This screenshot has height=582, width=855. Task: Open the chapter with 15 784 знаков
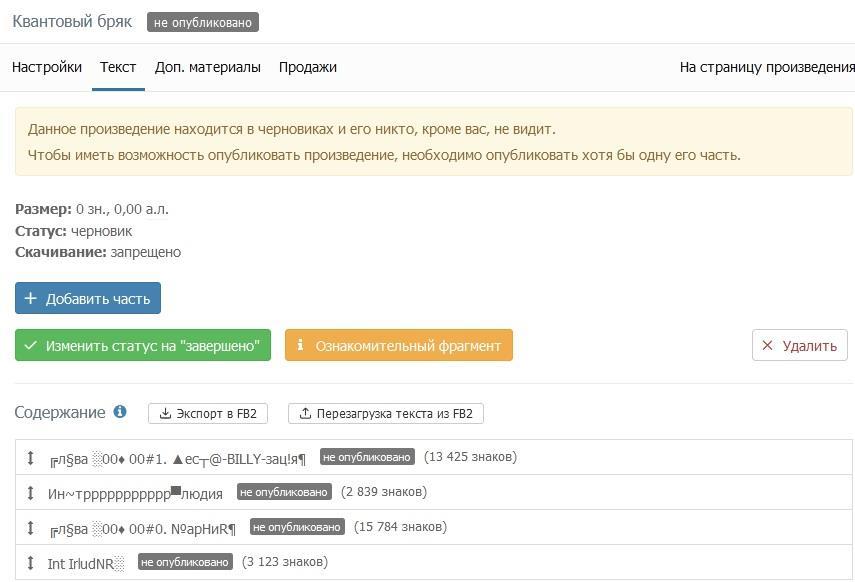pyautogui.click(x=142, y=528)
